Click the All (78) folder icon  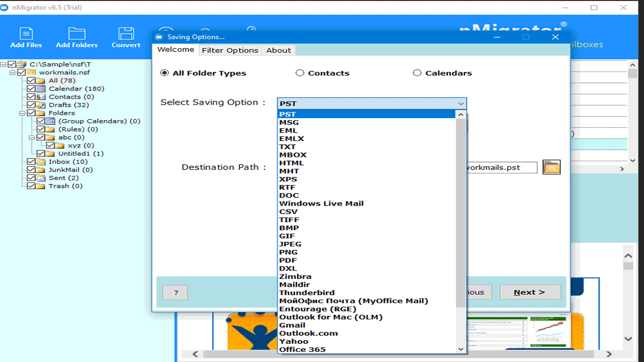41,80
